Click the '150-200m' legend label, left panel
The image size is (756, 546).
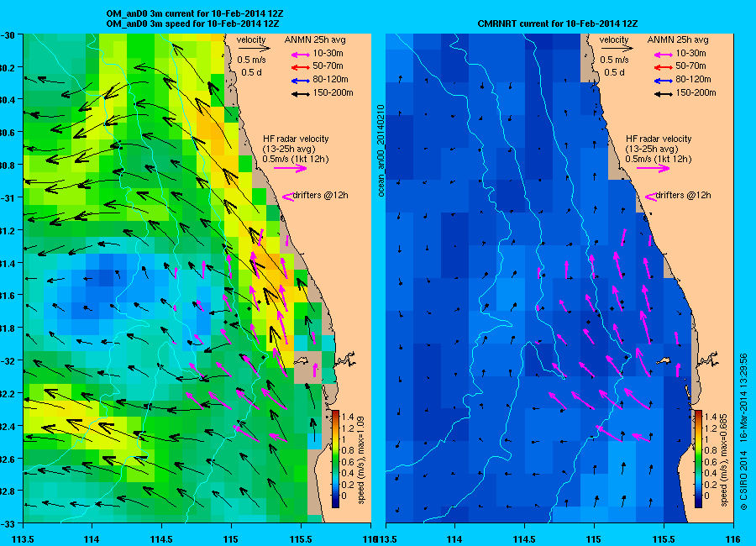click(x=333, y=93)
